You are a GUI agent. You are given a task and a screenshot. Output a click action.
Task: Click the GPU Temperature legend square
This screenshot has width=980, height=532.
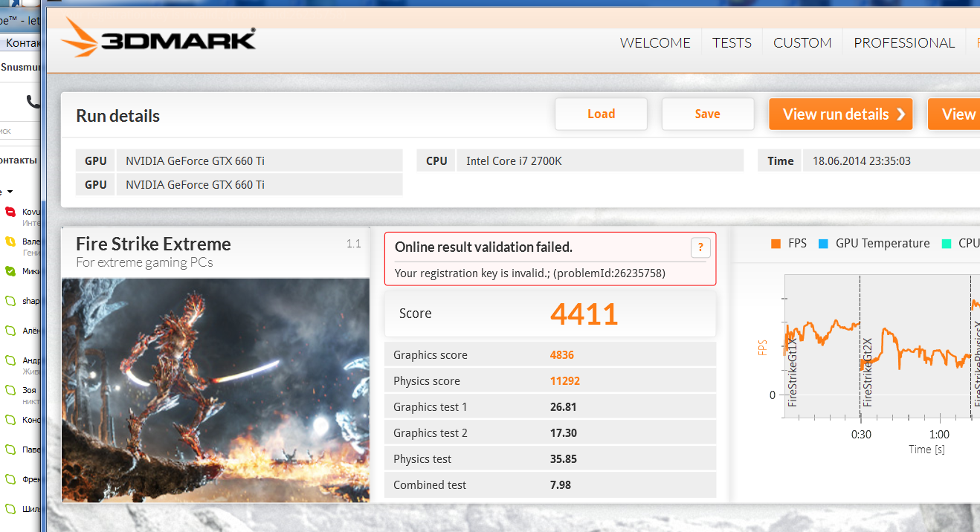click(x=823, y=244)
